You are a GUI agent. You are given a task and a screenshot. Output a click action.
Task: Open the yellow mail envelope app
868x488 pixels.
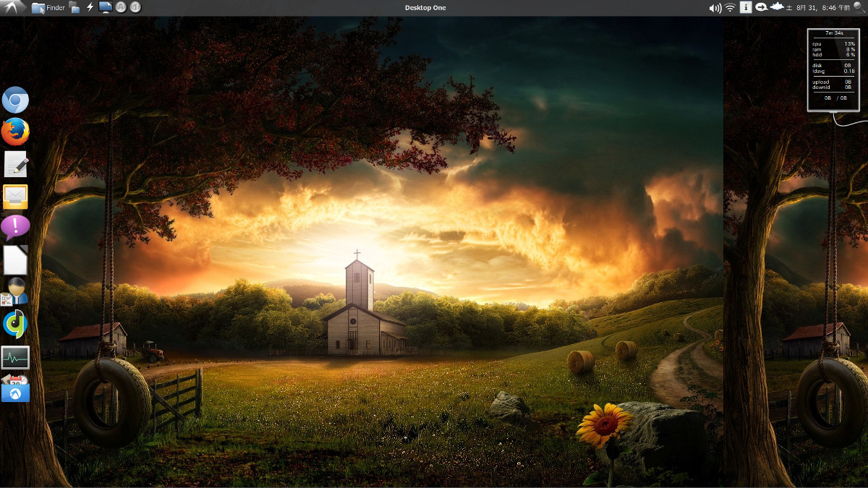tap(15, 197)
